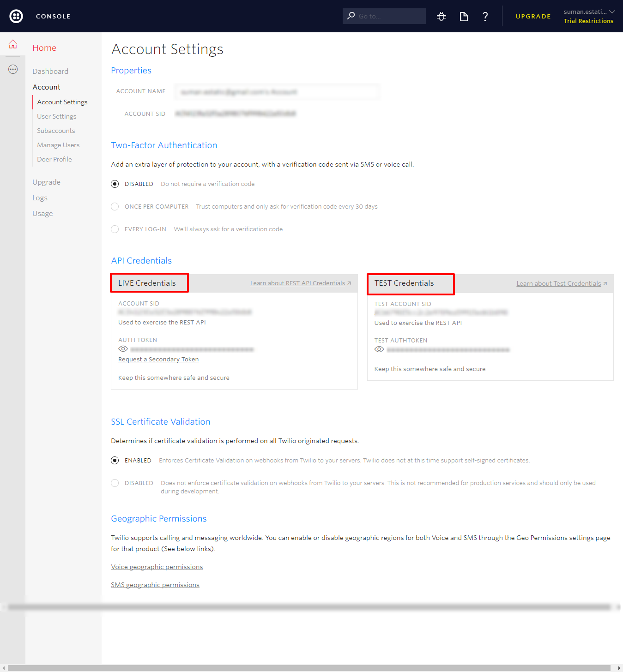Image resolution: width=623 pixels, height=672 pixels.
Task: Open SMS geographic permissions link
Action: pyautogui.click(x=155, y=585)
